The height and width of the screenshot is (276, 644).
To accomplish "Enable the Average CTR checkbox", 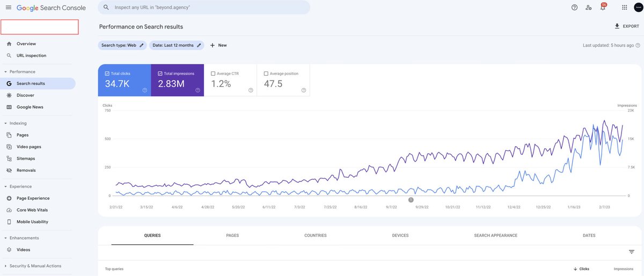I will pos(213,74).
